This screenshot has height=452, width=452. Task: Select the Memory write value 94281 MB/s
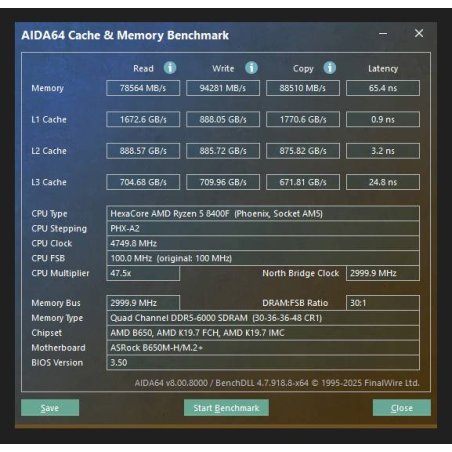pyautogui.click(x=223, y=88)
